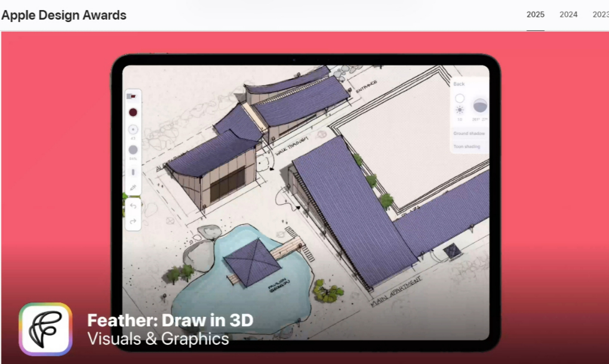Switch to the 2025 awards tab
609x364 pixels.
(535, 15)
